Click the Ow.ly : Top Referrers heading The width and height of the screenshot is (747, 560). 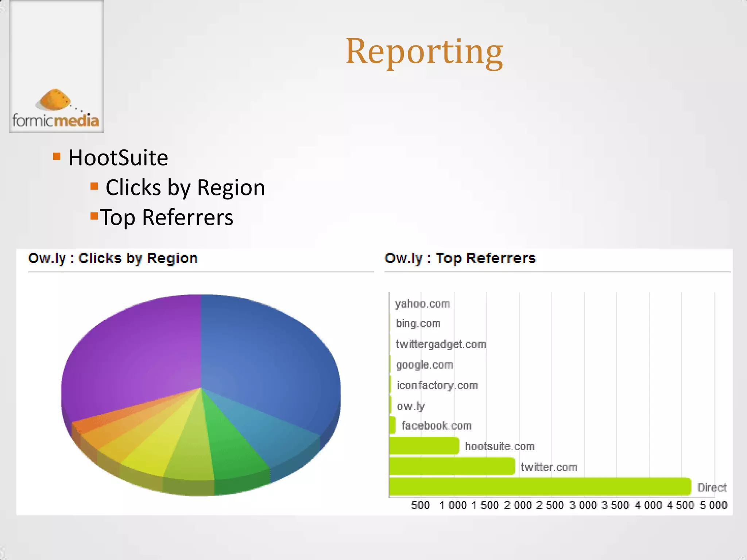pos(460,258)
